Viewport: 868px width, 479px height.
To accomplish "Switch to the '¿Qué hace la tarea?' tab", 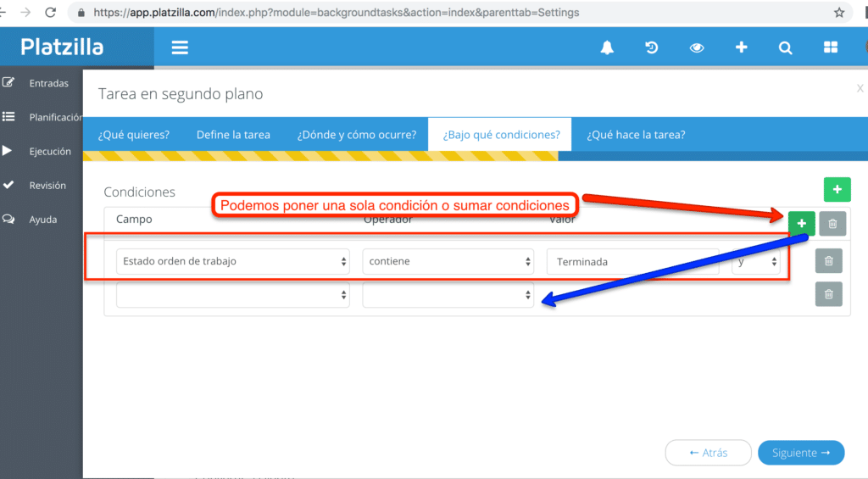I will 636,135.
